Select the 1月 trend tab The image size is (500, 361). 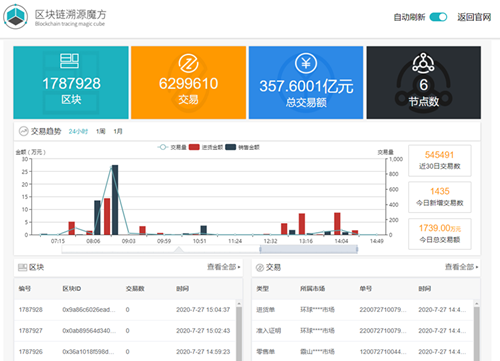[118, 131]
